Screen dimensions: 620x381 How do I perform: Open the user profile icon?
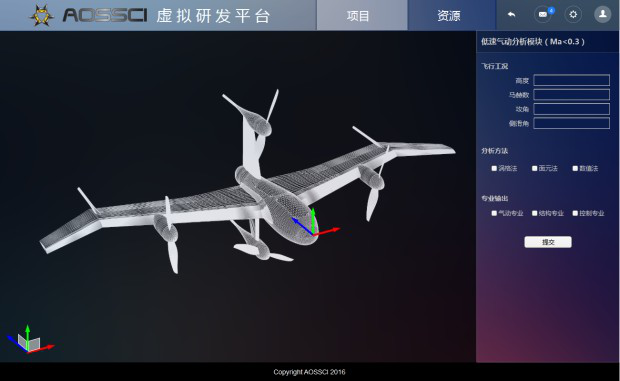[603, 14]
